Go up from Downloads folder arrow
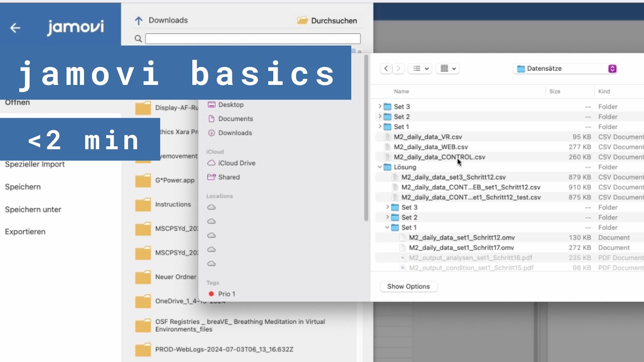Viewport: 644px width, 362px height. tap(139, 21)
